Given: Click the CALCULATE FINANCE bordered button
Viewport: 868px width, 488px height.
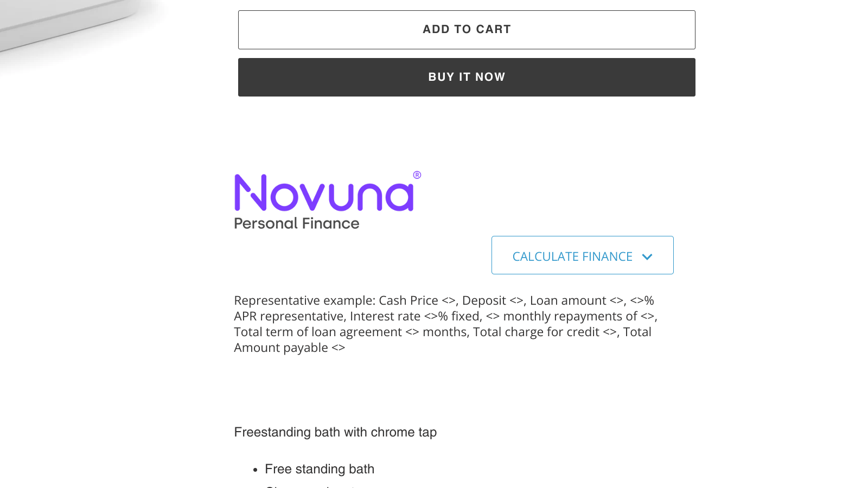Looking at the screenshot, I should [x=582, y=255].
